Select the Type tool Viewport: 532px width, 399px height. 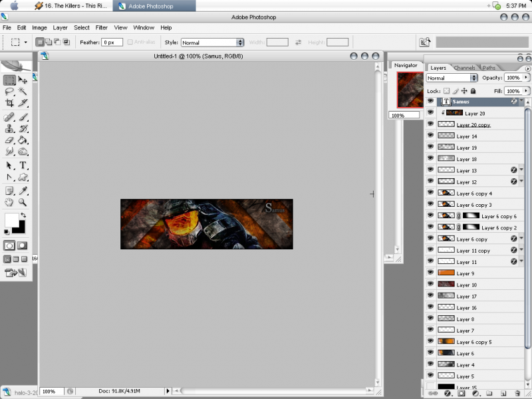click(23, 166)
